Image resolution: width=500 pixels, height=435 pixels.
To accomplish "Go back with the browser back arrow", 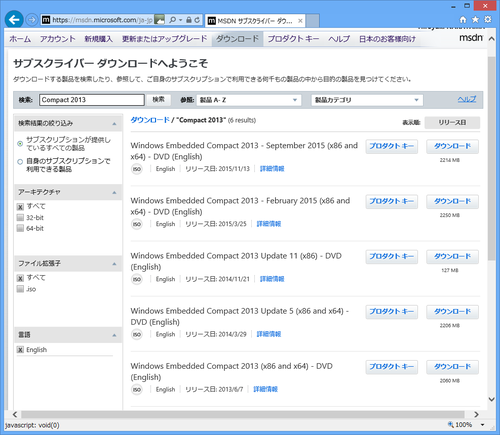I will [x=14, y=20].
